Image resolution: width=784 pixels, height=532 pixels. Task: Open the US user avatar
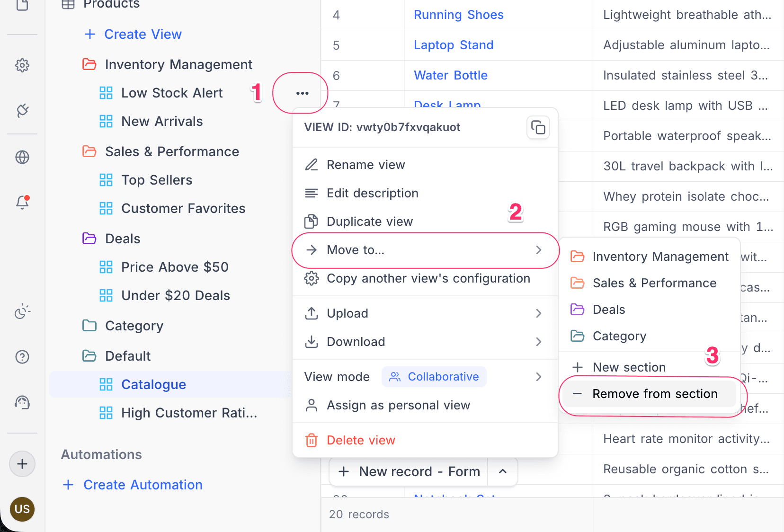[x=22, y=509]
